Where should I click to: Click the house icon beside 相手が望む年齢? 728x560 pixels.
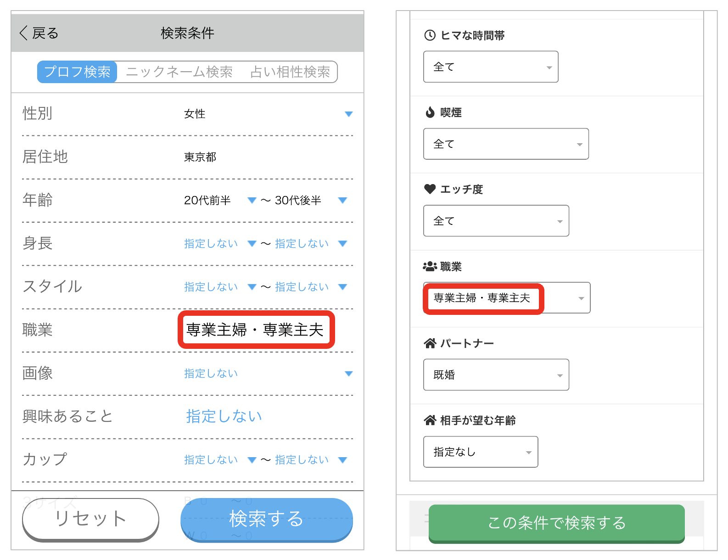(430, 420)
